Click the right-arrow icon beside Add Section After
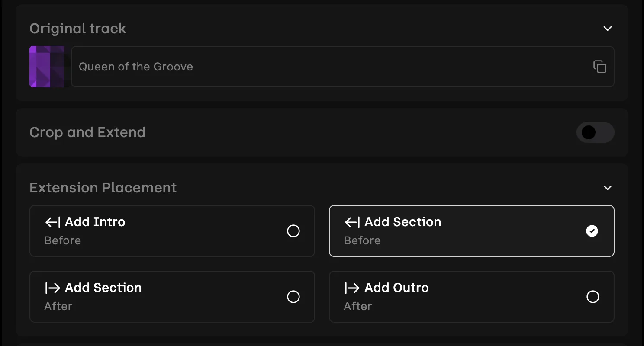This screenshot has width=644, height=346. (52, 288)
